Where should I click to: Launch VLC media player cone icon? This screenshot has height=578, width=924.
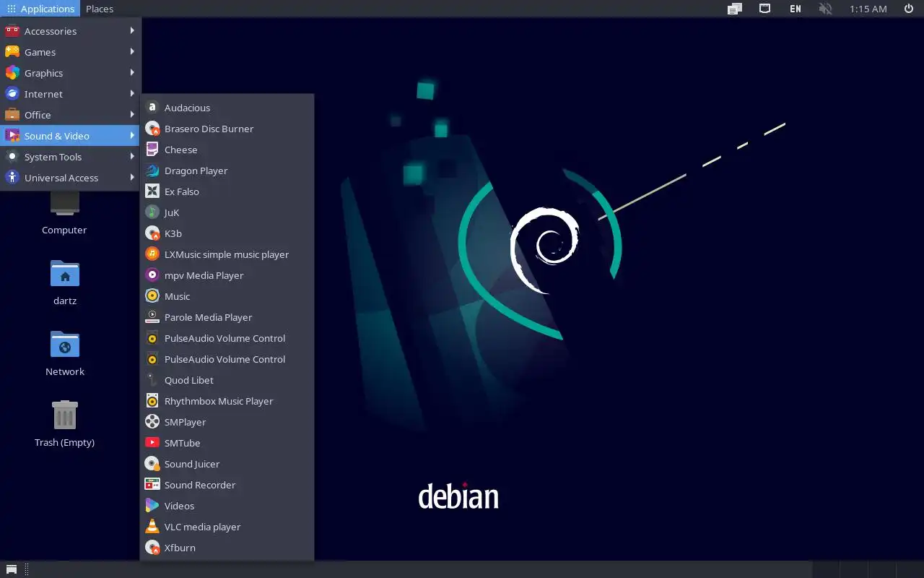point(152,527)
